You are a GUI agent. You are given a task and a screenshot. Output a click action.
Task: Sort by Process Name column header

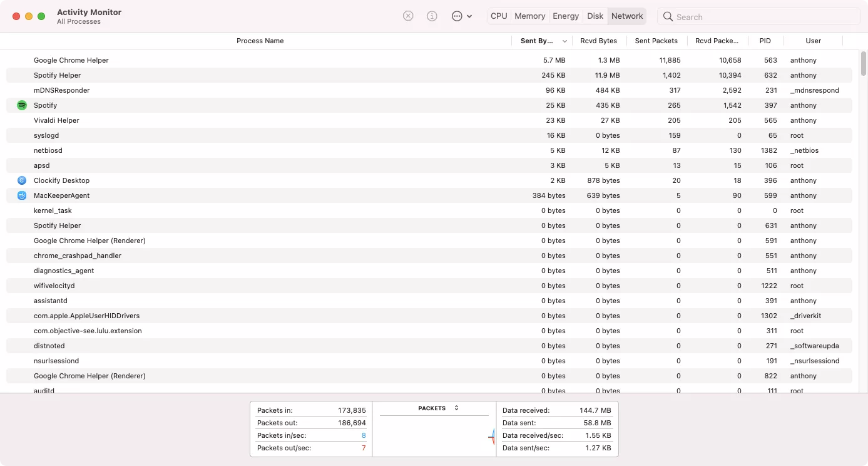[x=260, y=41]
